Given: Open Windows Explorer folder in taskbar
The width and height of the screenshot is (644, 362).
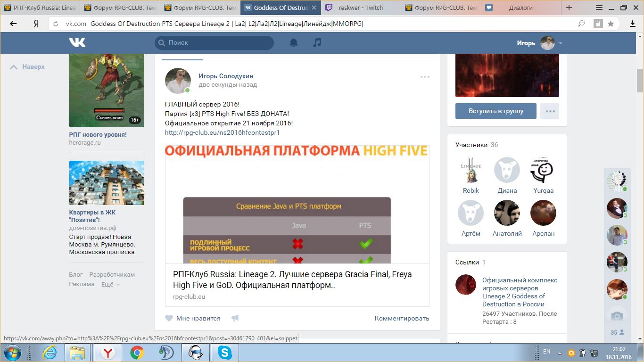Looking at the screenshot, I should [77, 353].
